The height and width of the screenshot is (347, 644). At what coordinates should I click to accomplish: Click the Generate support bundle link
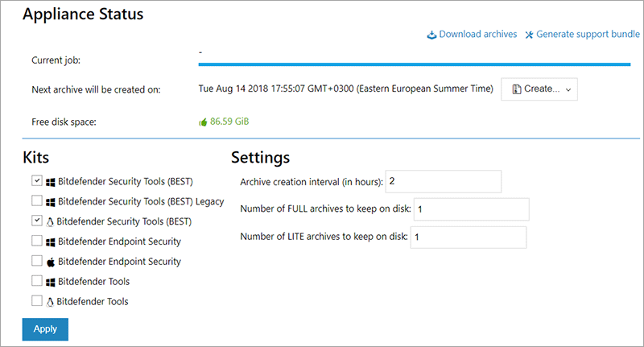click(588, 34)
